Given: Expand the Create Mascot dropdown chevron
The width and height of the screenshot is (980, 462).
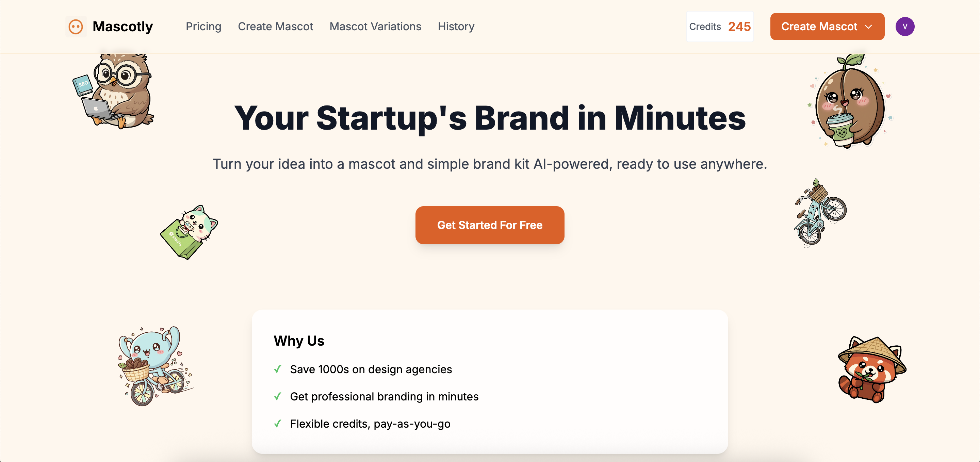Looking at the screenshot, I should coord(868,27).
